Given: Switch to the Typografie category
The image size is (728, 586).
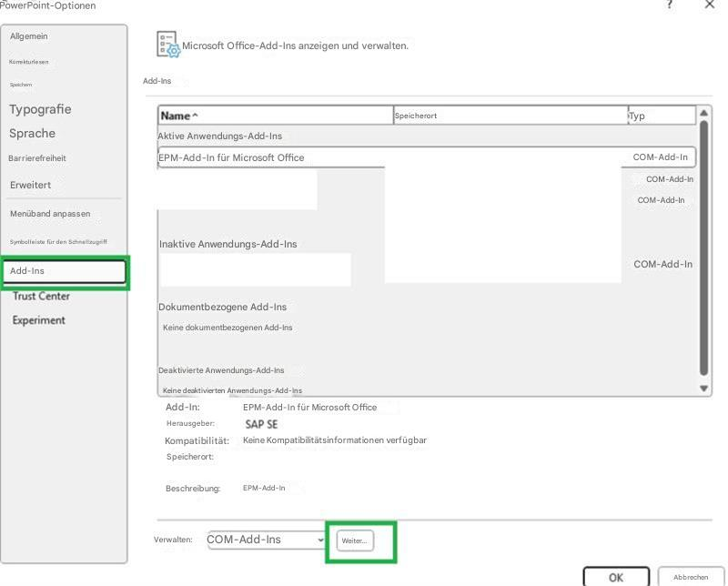Looking at the screenshot, I should (40, 109).
